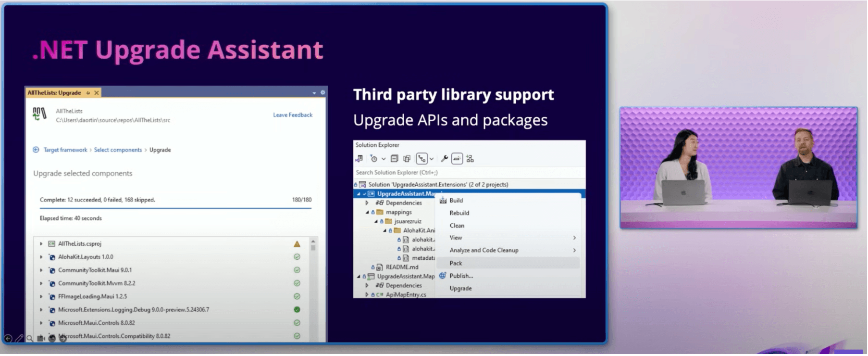
Task: Click the scroll-up arrow of the components list
Action: click(x=313, y=242)
